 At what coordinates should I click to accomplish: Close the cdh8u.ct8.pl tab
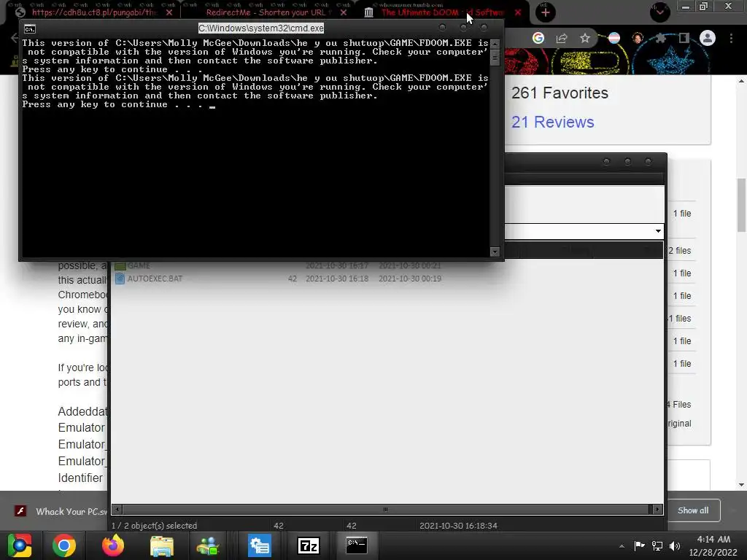coord(169,13)
